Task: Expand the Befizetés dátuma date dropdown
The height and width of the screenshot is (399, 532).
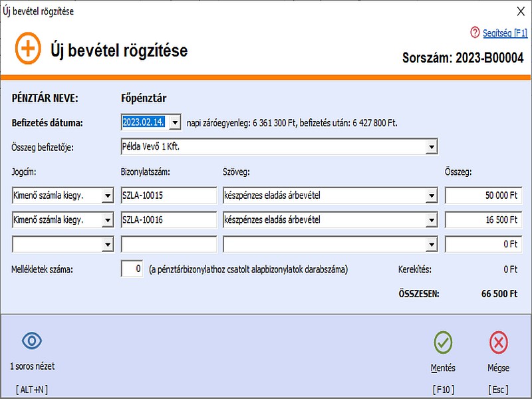Action: coord(175,122)
